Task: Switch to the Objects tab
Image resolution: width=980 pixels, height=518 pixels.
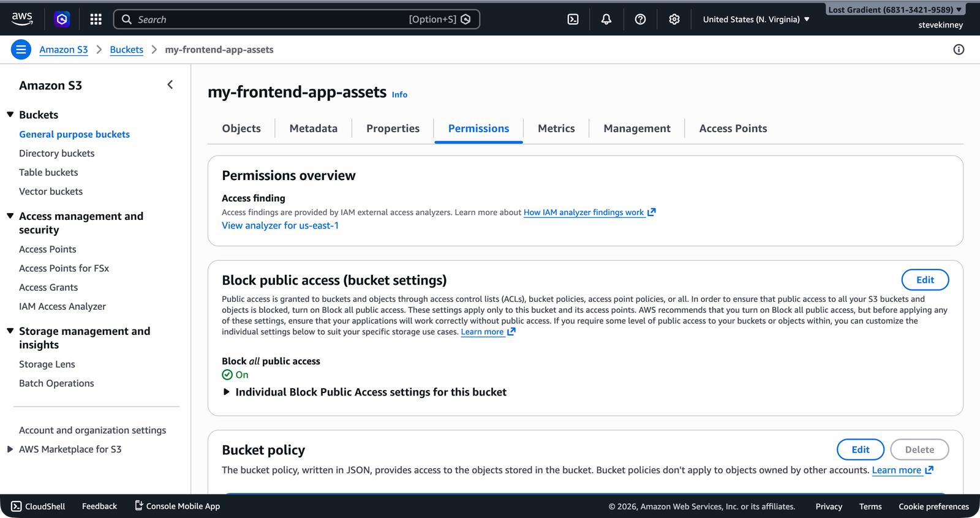Action: coord(241,128)
